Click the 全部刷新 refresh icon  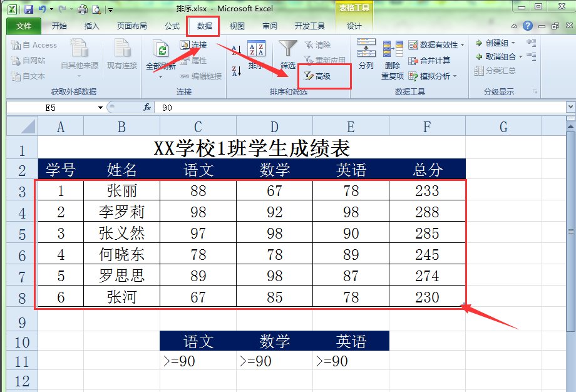[x=161, y=50]
